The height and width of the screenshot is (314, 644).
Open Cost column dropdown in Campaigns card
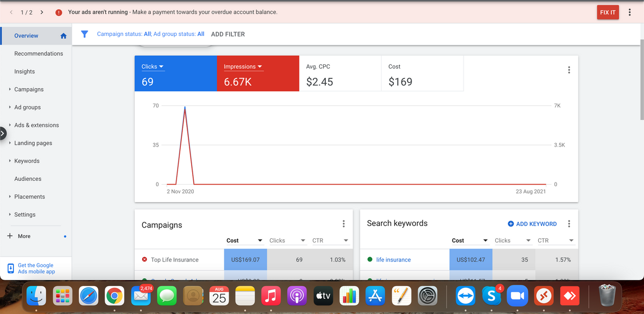(260, 240)
